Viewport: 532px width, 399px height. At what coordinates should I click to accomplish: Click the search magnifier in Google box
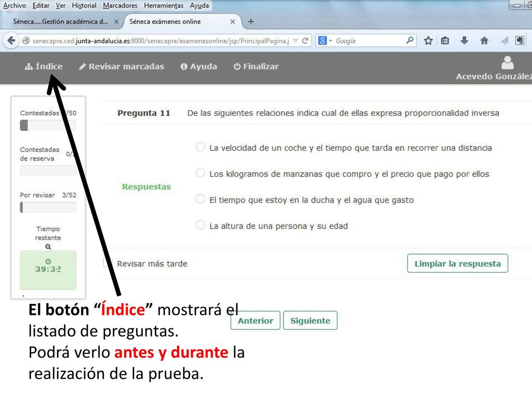[409, 41]
